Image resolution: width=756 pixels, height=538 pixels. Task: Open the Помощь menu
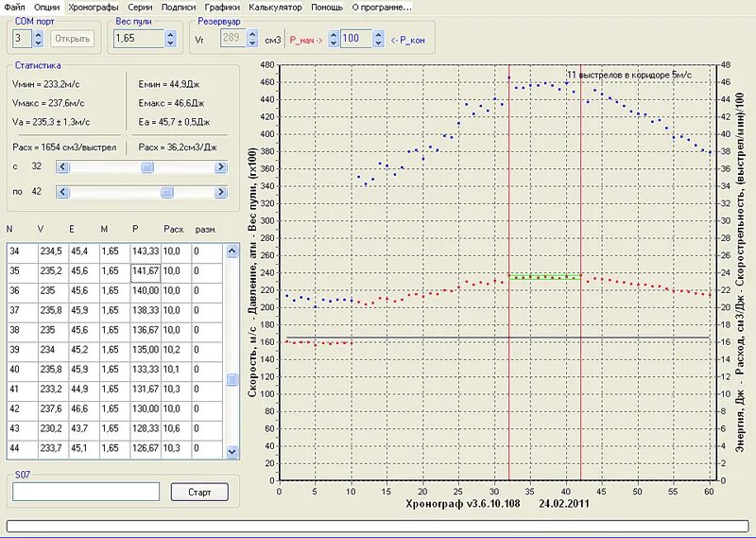327,8
